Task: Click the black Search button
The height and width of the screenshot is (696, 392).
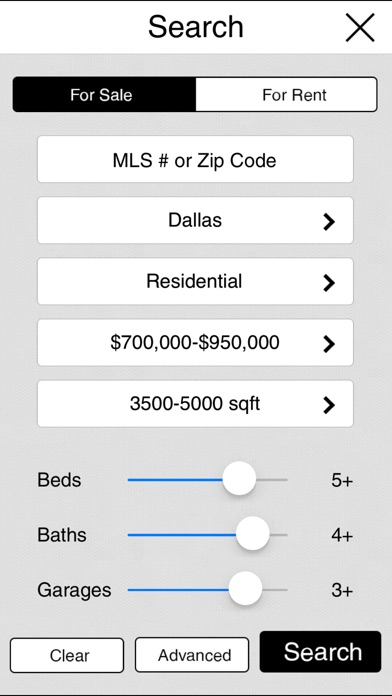Action: [x=321, y=652]
